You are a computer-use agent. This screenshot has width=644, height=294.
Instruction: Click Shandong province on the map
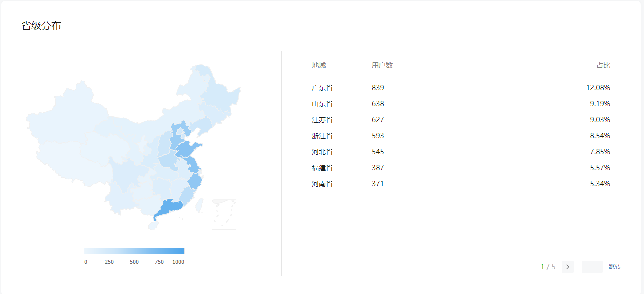point(189,150)
